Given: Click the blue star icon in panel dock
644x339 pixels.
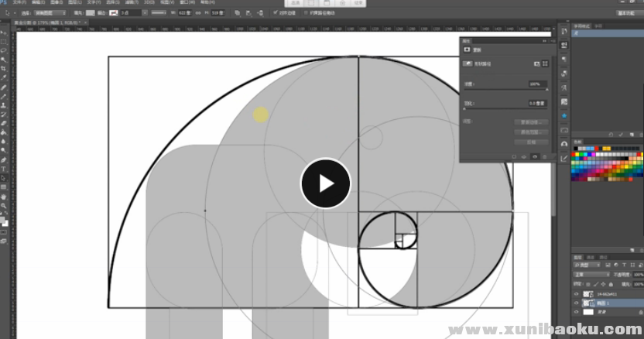Looking at the screenshot, I should [x=563, y=115].
